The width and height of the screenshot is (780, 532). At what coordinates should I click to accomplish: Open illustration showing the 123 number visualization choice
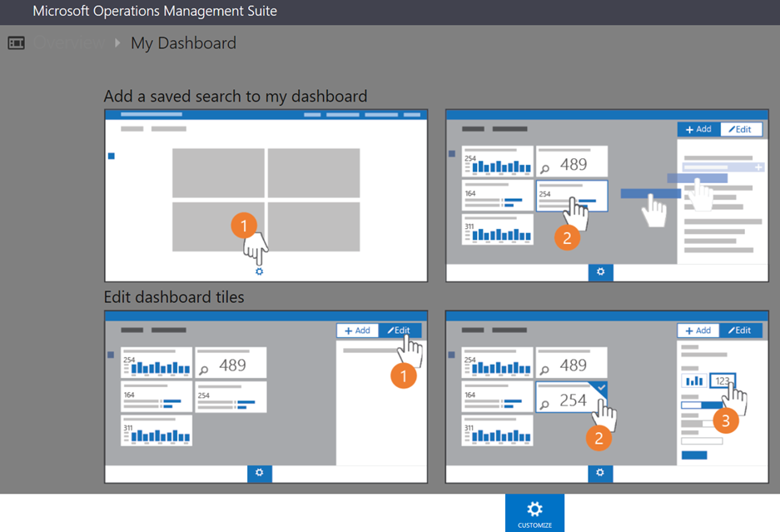[x=607, y=396]
